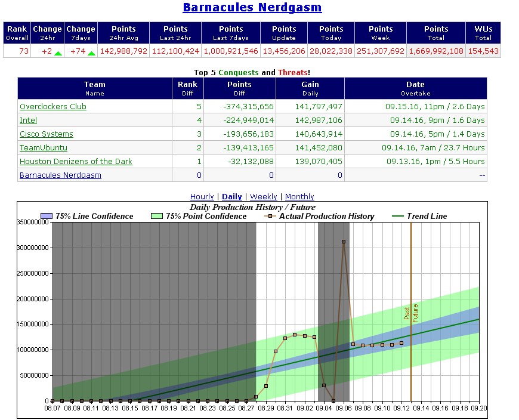The image size is (519, 420).
Task: Open the TeamUbuntu team link
Action: (44, 147)
